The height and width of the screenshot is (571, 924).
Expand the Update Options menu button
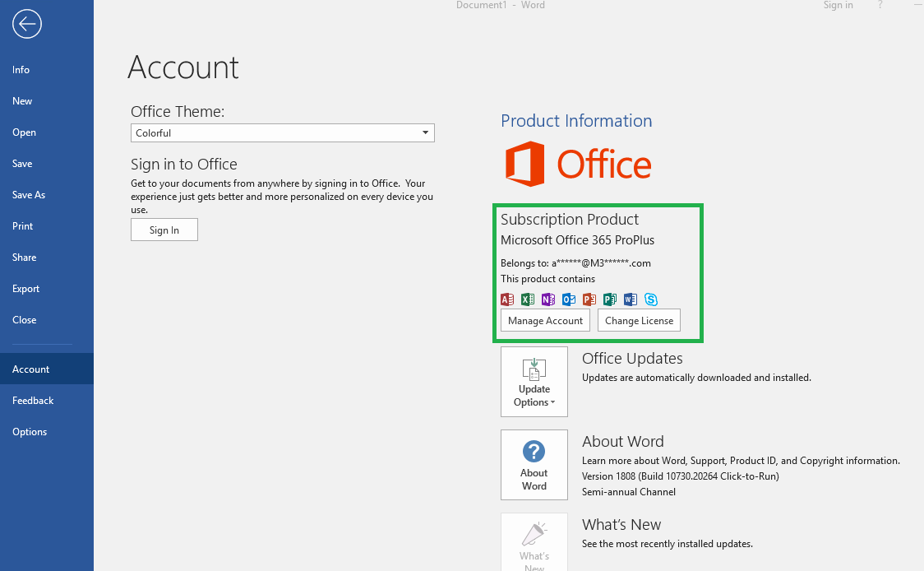tap(534, 382)
